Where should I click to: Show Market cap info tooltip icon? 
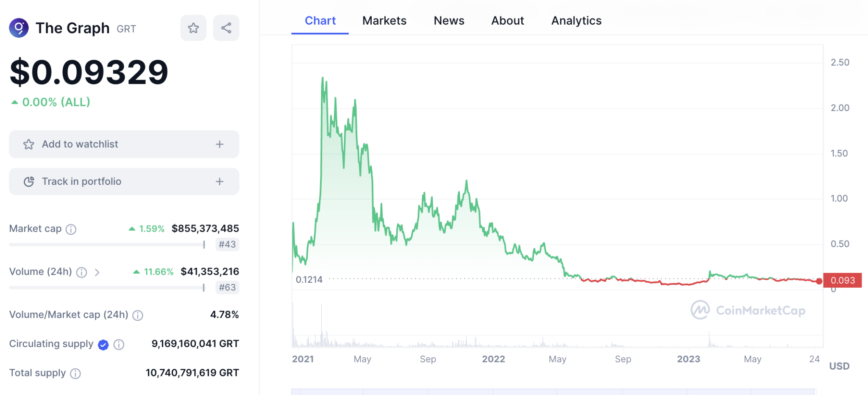(71, 229)
